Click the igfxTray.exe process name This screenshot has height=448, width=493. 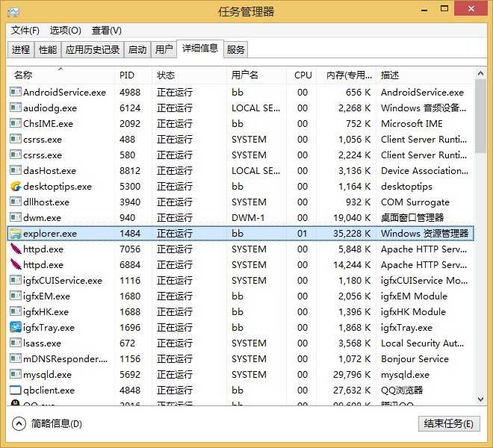point(49,327)
